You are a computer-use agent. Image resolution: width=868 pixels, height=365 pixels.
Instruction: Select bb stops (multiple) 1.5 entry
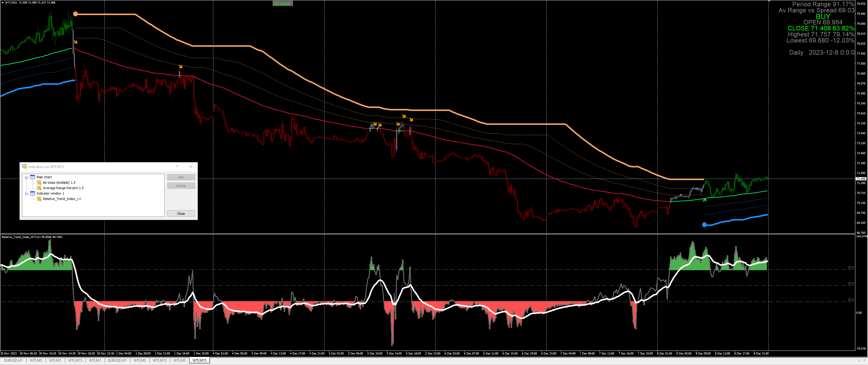pyautogui.click(x=59, y=182)
